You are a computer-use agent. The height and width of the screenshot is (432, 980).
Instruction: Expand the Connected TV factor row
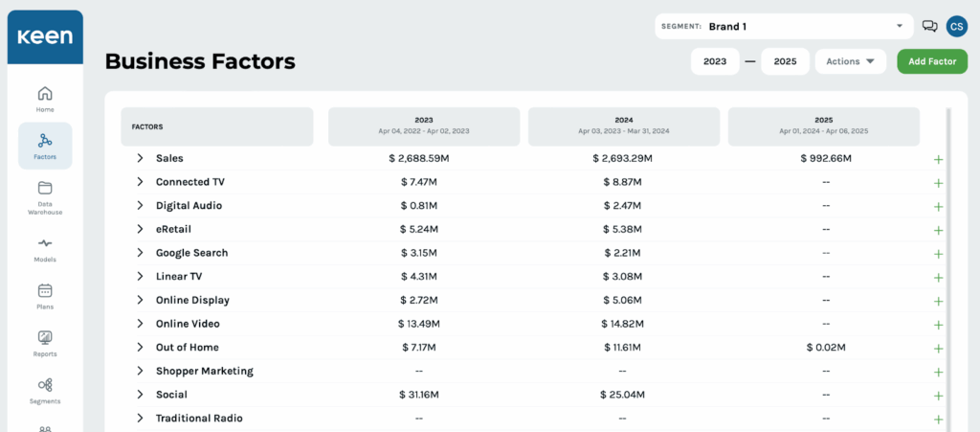click(x=140, y=182)
